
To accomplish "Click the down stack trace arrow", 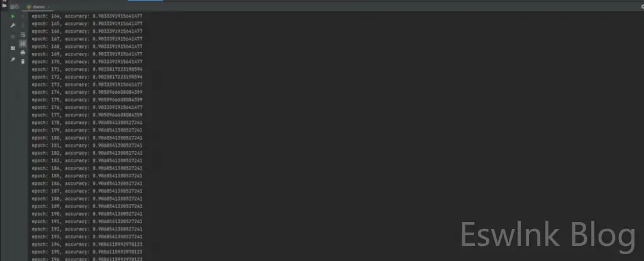I will click(23, 25).
